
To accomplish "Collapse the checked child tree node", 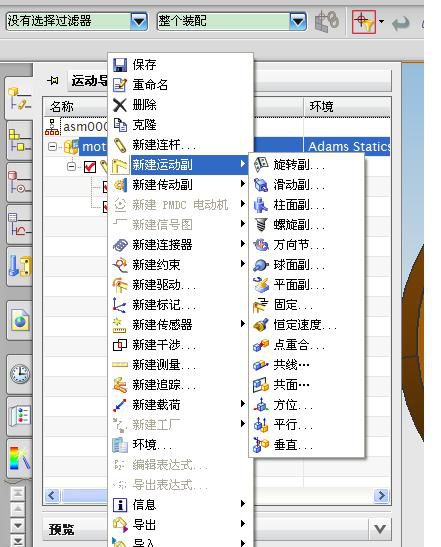I will (71, 167).
